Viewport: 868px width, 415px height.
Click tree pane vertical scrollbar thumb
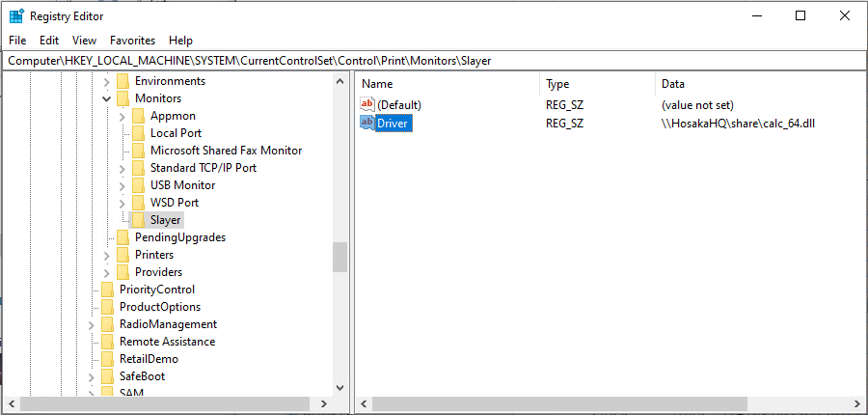click(339, 257)
